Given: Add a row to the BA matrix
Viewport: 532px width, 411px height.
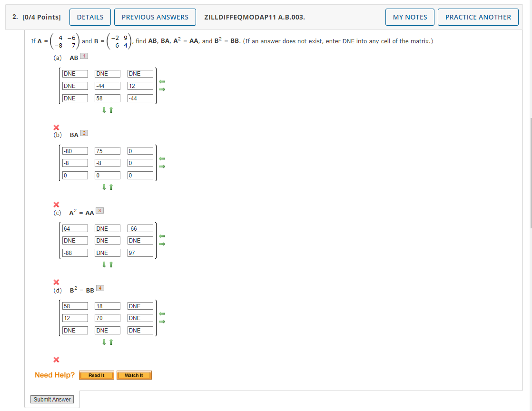Looking at the screenshot, I should tap(104, 187).
